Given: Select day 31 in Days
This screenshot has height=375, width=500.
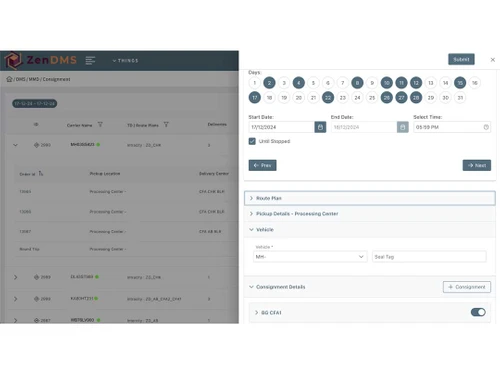Looking at the screenshot, I should (460, 98).
